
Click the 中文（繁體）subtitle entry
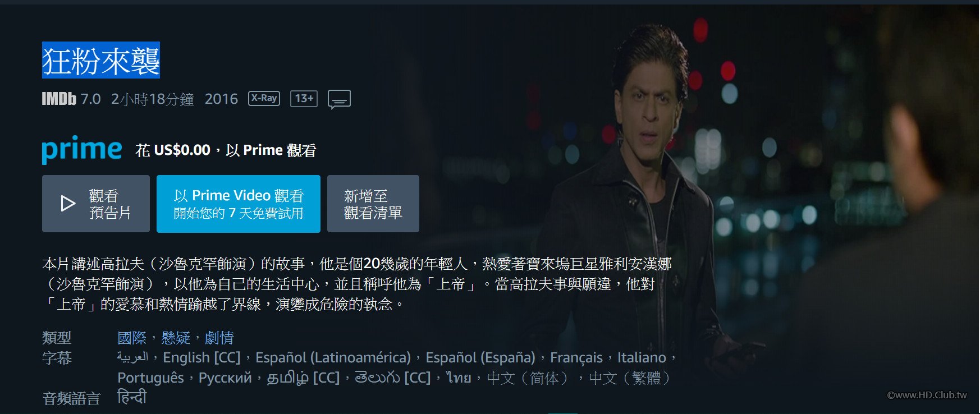[630, 378]
